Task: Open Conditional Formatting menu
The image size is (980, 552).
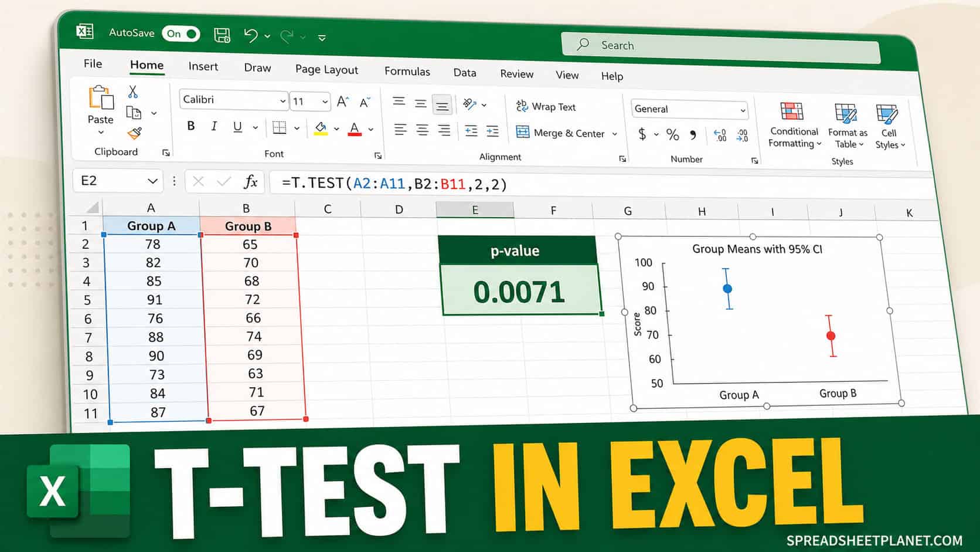Action: tap(794, 126)
